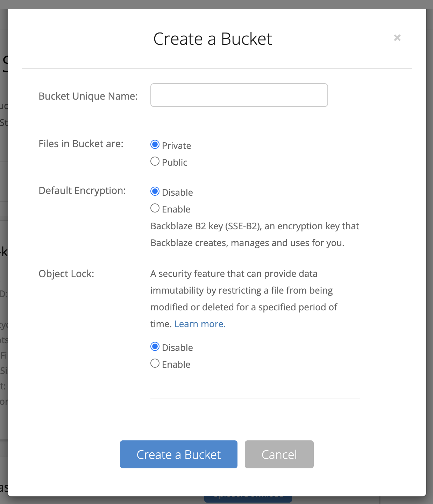Click the Create a Bucket button
The width and height of the screenshot is (433, 504).
(178, 454)
